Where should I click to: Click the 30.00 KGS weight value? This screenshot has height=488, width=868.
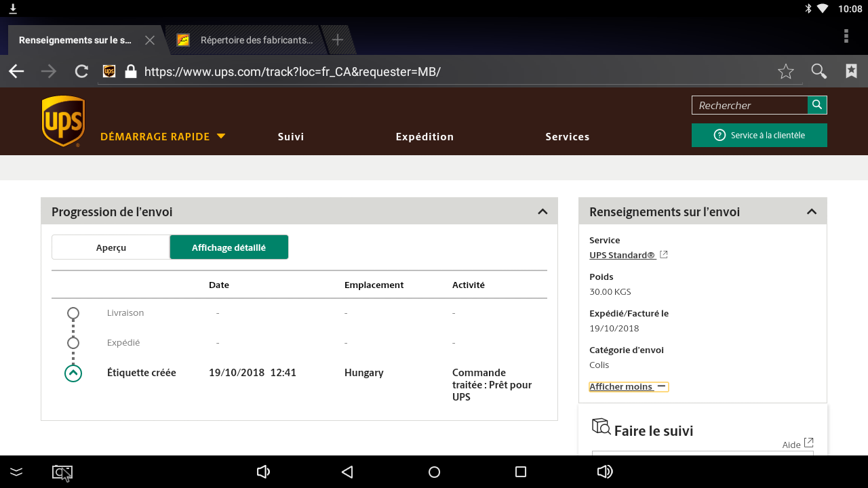pyautogui.click(x=610, y=291)
